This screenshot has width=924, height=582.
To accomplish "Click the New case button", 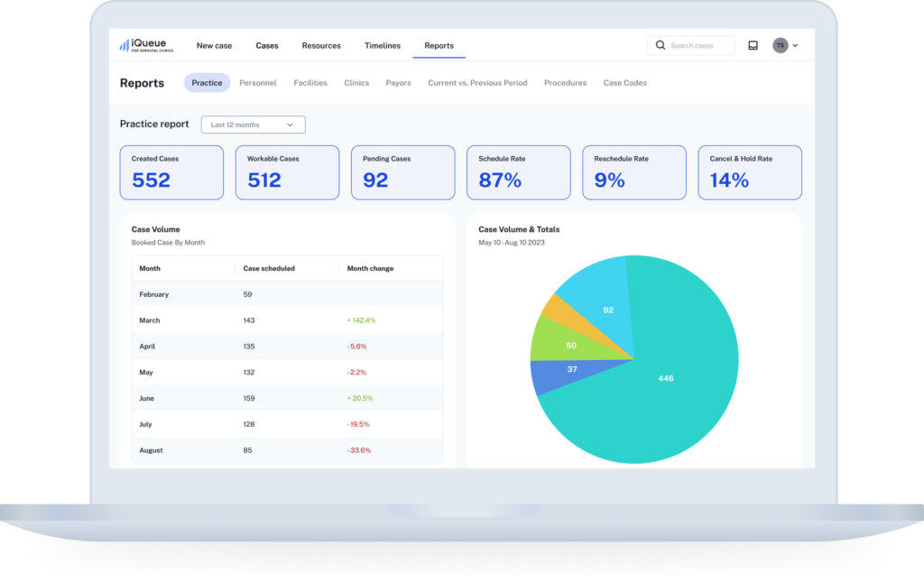I will point(214,45).
